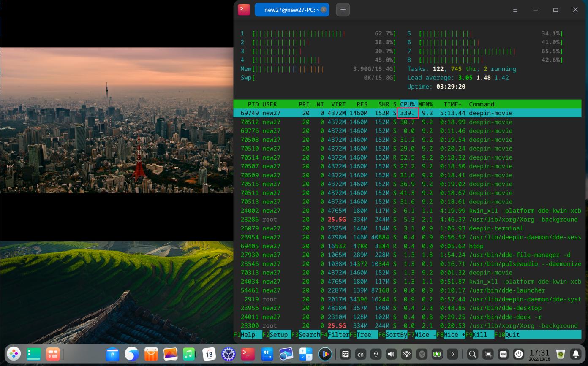Click F1 Help in htop footer
Viewport: 588px width, 366px height.
pyautogui.click(x=248, y=334)
